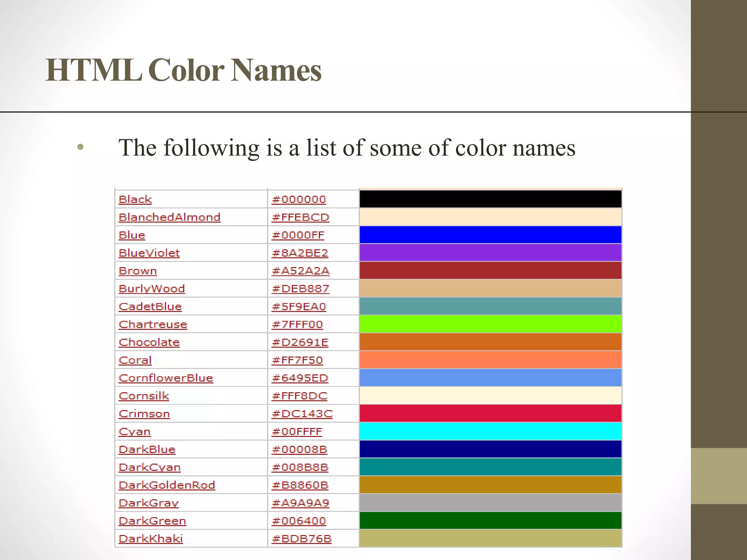The width and height of the screenshot is (747, 560).
Task: Click the DarkBlue navy color bar
Action: coord(491,449)
